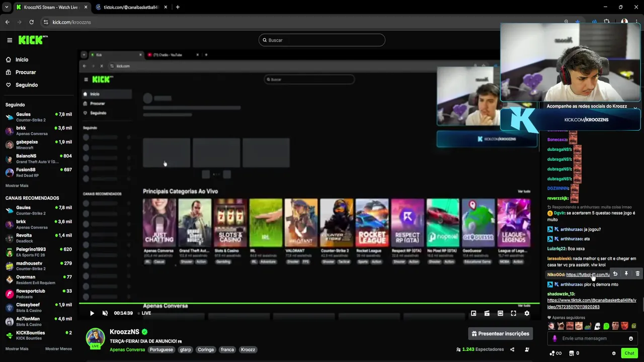Open Gaules channel in Seguindo list
The image size is (644, 362).
click(39, 117)
